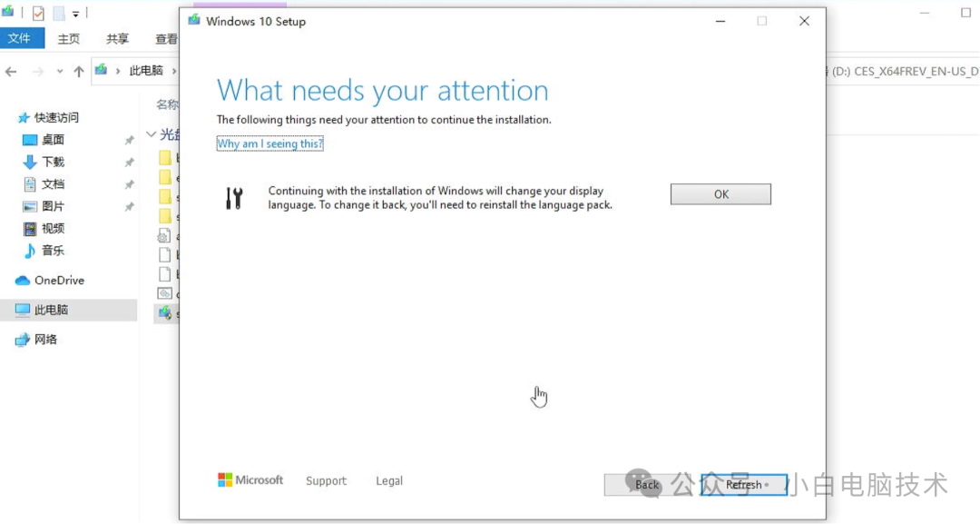Click the pin icon next to 文档
The height and width of the screenshot is (524, 980).
130,184
